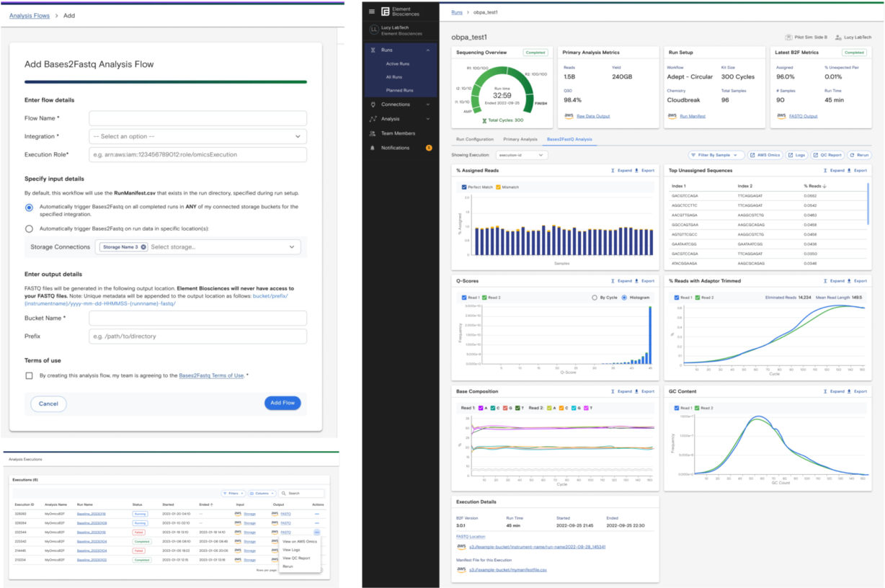Open the hamburger menu beside Element Biosciences logo
885x588 pixels.
tap(372, 12)
